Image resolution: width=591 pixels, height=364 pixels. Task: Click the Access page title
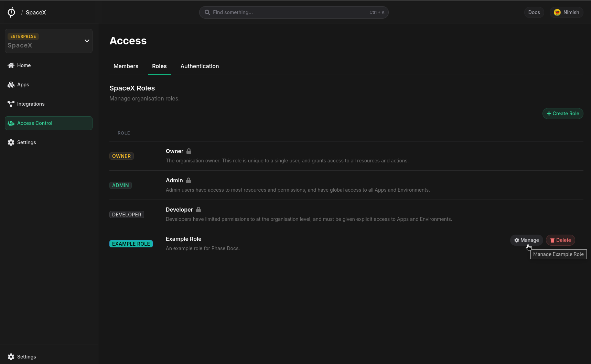[x=128, y=41]
